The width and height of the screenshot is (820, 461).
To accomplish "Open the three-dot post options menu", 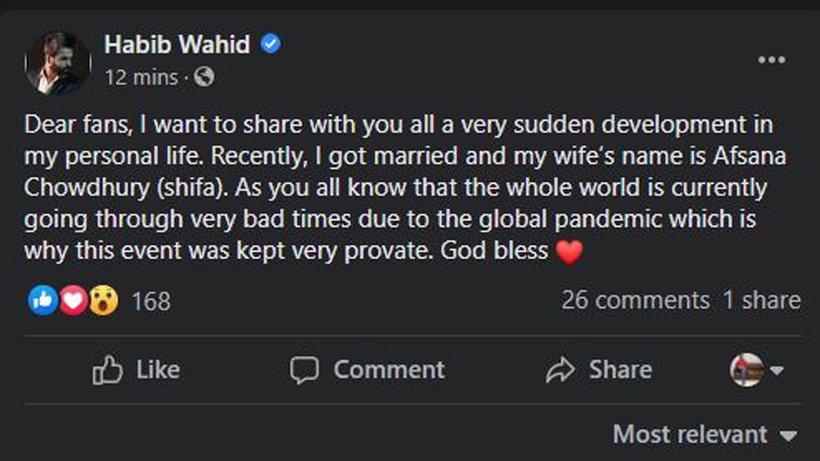I will coord(771,60).
